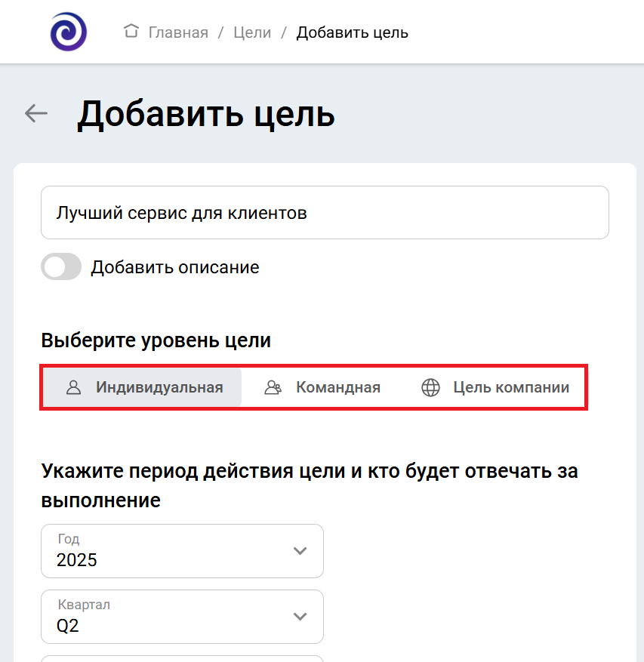
Task: Click the two-people icon on Командная
Action: pyautogui.click(x=272, y=387)
